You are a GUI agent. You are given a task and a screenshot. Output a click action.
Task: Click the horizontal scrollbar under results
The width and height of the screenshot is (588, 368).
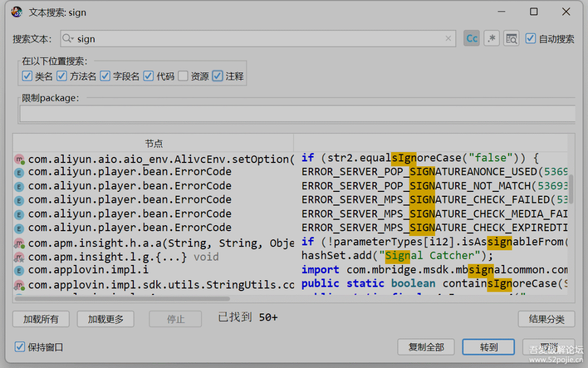coord(122,299)
